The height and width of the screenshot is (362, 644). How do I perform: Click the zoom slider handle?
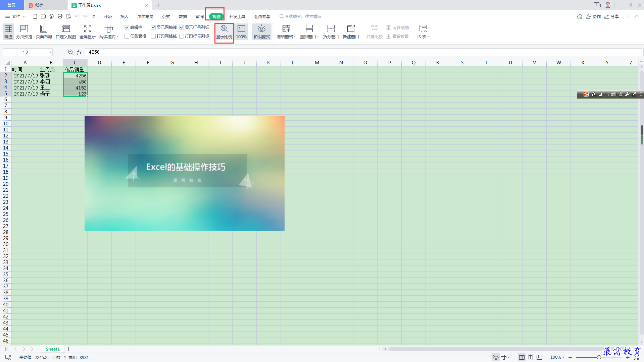tap(599, 357)
